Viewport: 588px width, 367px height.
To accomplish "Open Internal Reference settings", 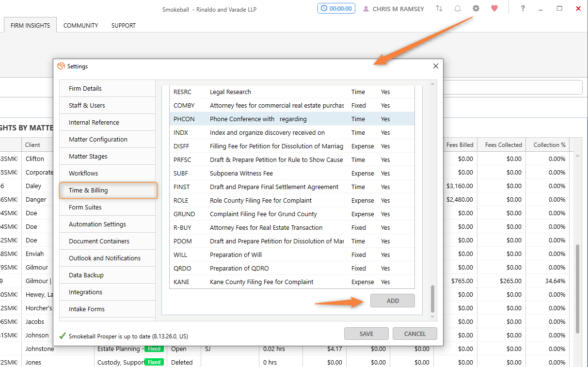I will [107, 122].
